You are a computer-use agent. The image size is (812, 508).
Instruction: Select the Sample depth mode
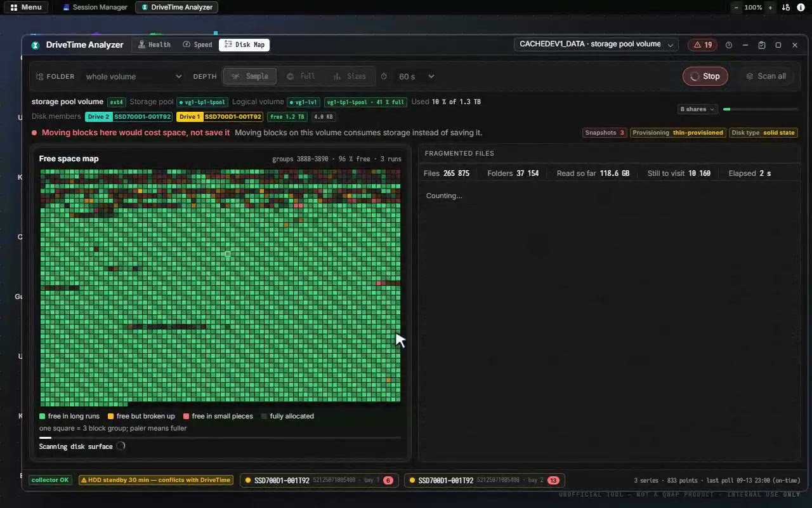pos(250,76)
